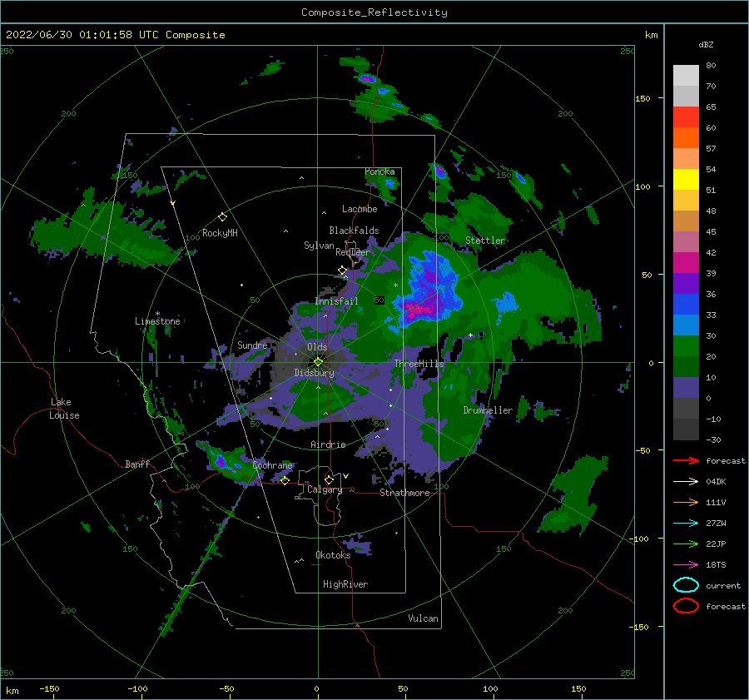Screen dimensions: 749x700
Task: Click the Limestone label on map
Action: (157, 321)
